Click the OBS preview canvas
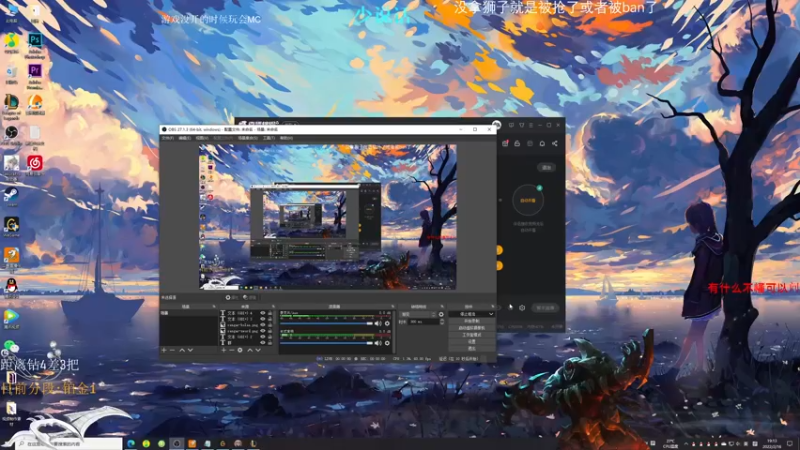 328,217
